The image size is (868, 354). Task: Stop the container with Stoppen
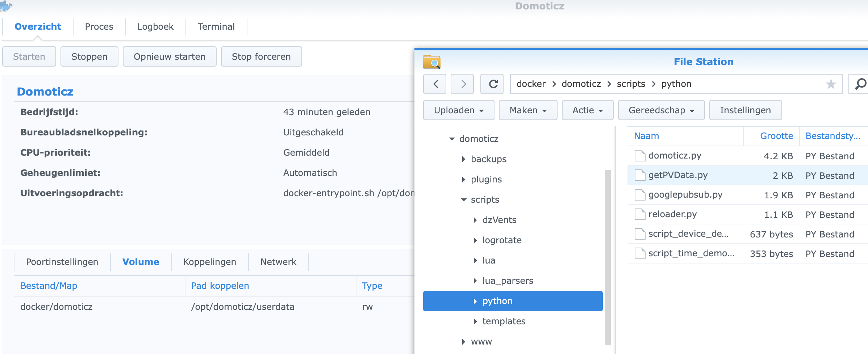point(89,56)
